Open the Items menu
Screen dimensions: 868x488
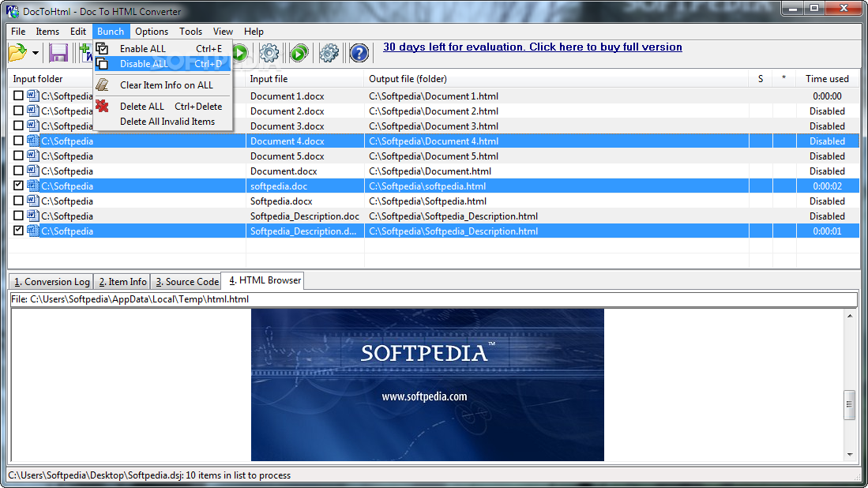click(47, 32)
